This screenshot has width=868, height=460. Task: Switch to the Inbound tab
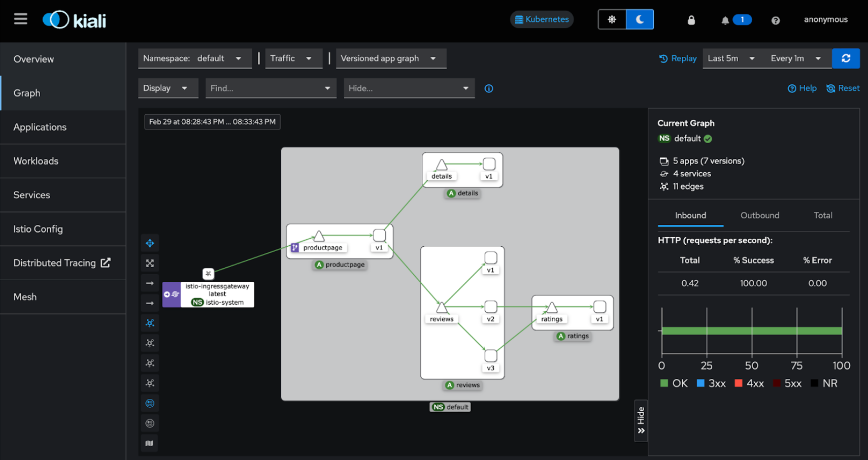tap(690, 215)
